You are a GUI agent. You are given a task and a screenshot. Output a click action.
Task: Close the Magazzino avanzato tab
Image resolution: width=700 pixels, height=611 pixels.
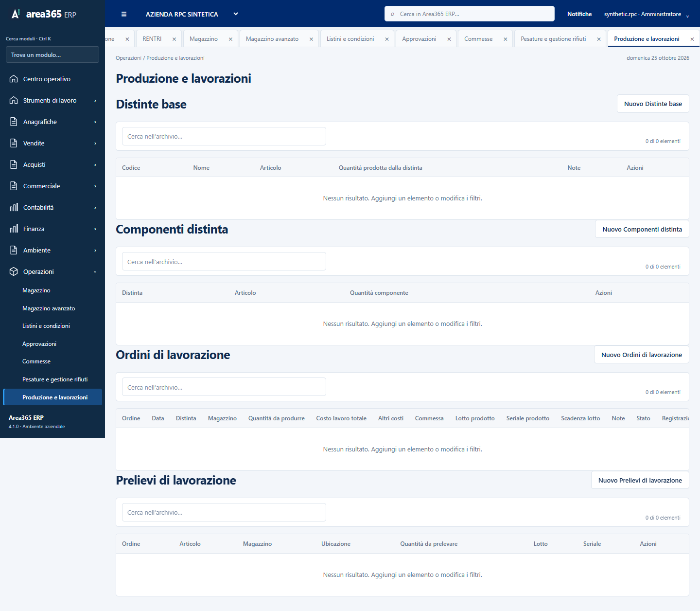311,39
